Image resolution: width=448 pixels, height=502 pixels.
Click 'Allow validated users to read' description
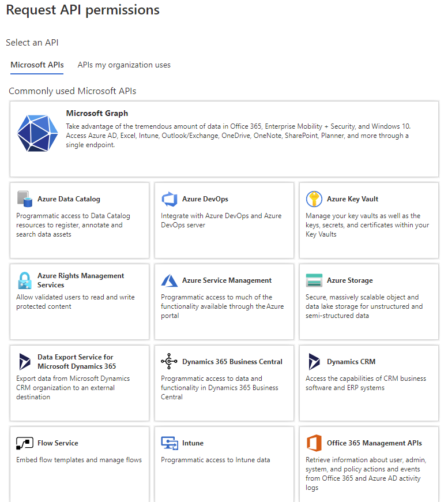click(x=76, y=302)
